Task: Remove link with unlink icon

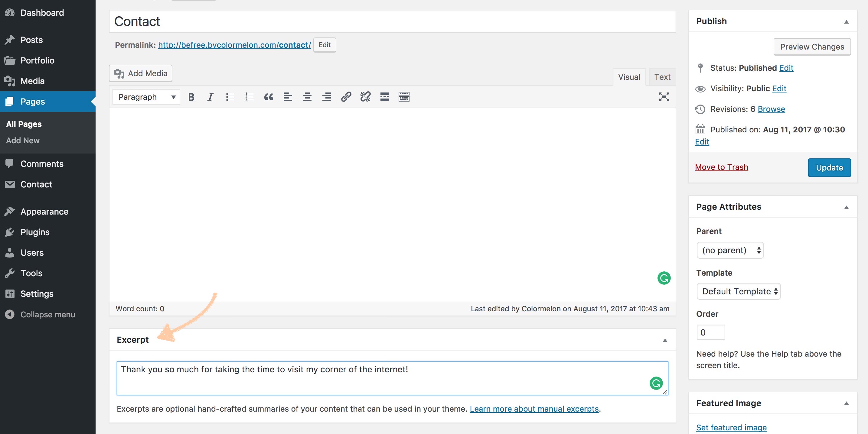Action: click(x=365, y=97)
